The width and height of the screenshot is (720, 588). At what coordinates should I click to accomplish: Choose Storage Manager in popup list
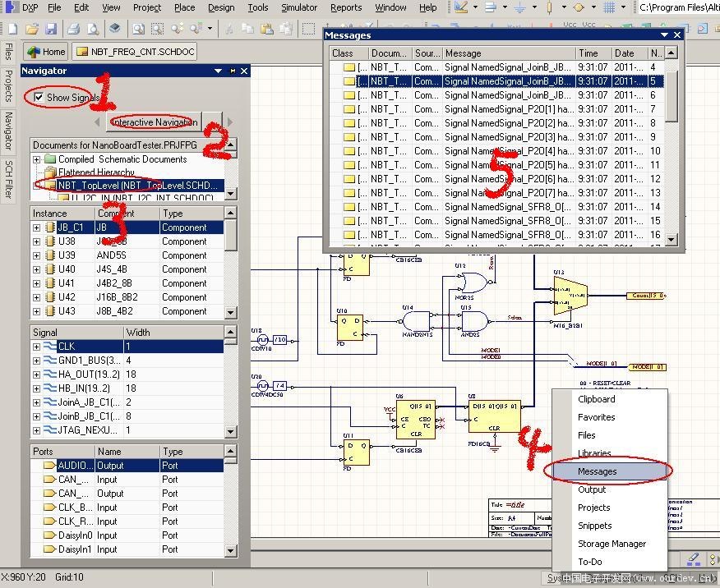(612, 544)
